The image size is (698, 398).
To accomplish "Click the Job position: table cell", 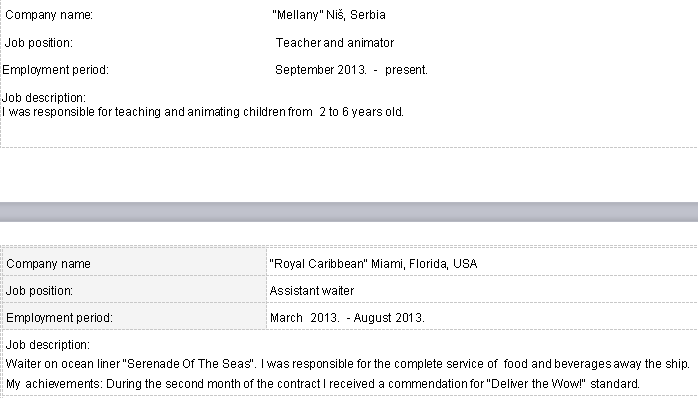I will coord(134,290).
